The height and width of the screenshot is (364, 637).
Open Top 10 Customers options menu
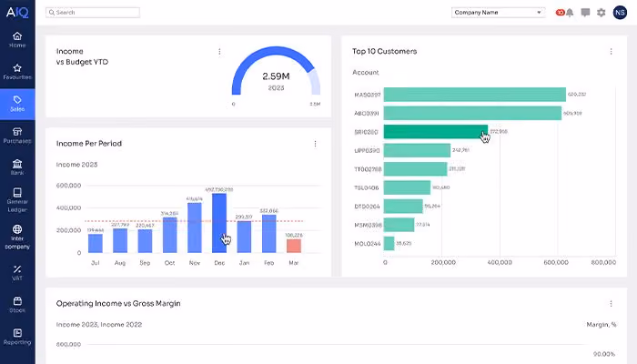(611, 52)
